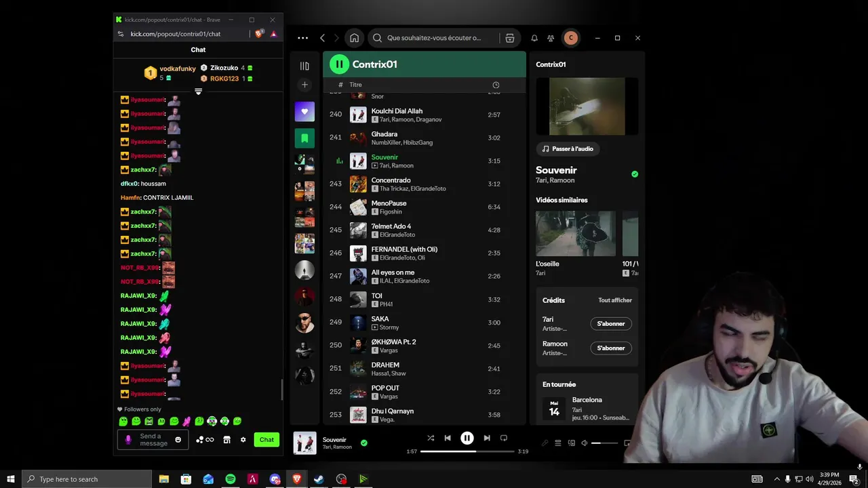Pause the Contrix01 playlist with the green button
This screenshot has width=868, height=488.
click(x=339, y=64)
